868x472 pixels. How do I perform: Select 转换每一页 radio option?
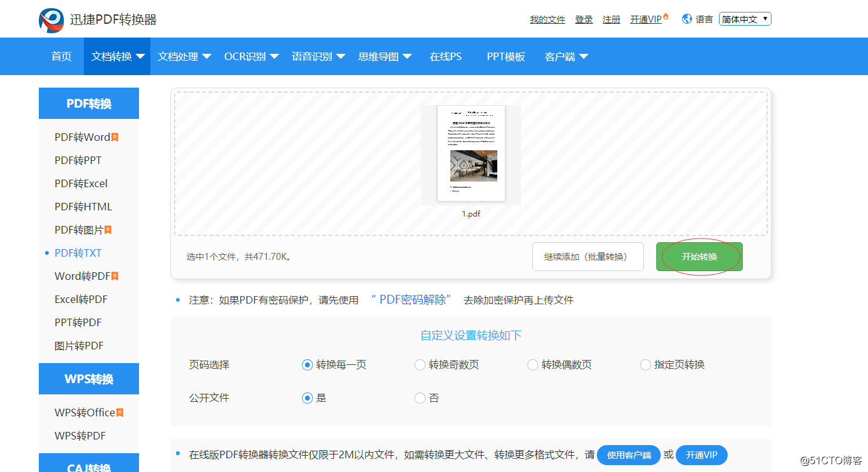(307, 365)
